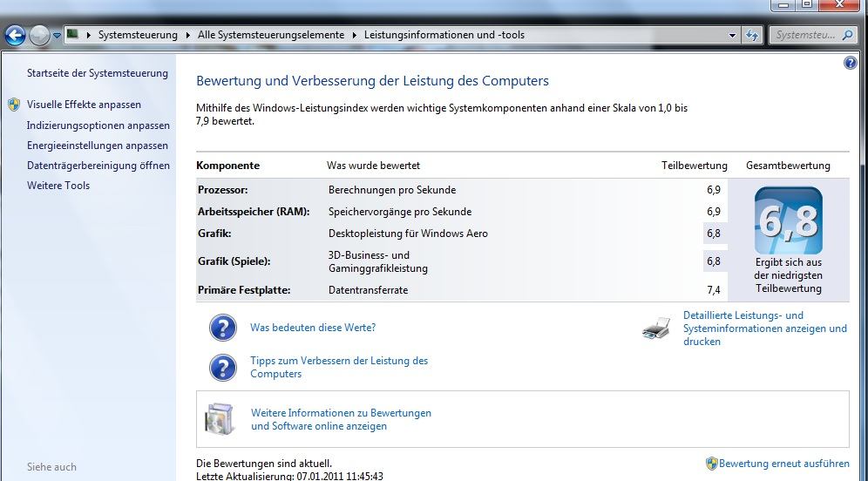The height and width of the screenshot is (481, 868).
Task: Click the 6,8 Gesamtbewertung badge
Action: click(x=789, y=220)
